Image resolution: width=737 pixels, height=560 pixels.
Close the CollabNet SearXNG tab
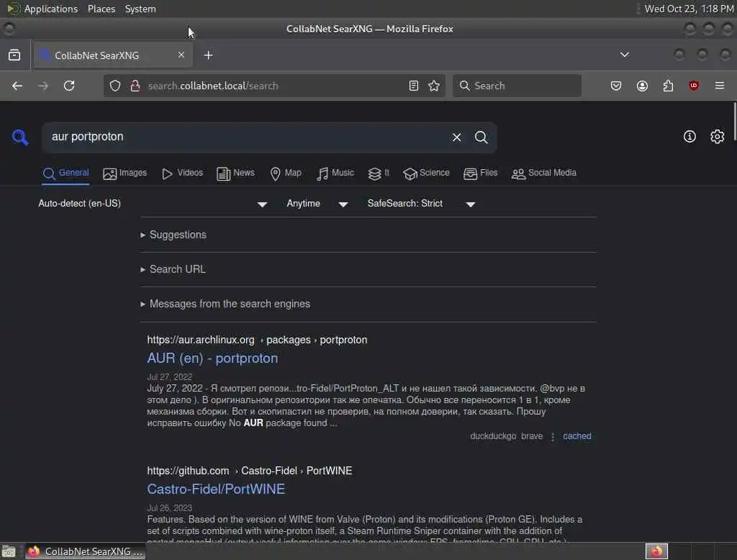tap(181, 55)
